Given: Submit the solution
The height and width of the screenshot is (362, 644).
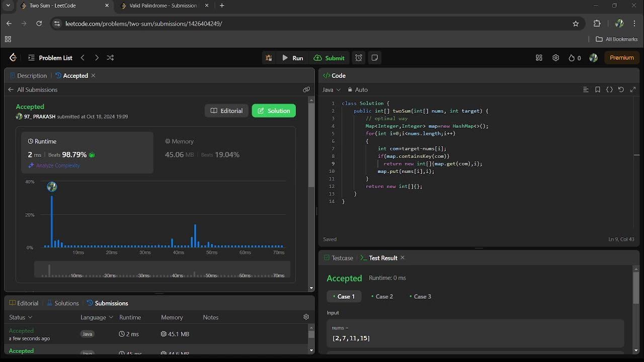Looking at the screenshot, I should 329,58.
